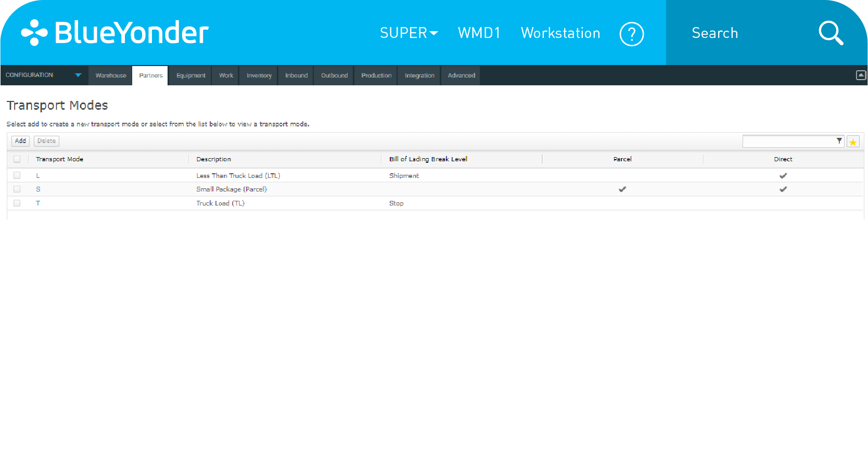The image size is (868, 476).
Task: Select the checkbox on the Small Package row
Action: coord(17,189)
